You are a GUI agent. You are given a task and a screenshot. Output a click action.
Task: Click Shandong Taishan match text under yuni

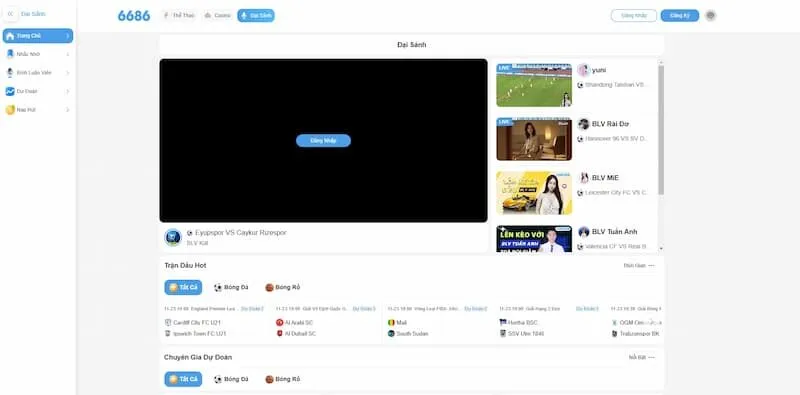point(616,85)
